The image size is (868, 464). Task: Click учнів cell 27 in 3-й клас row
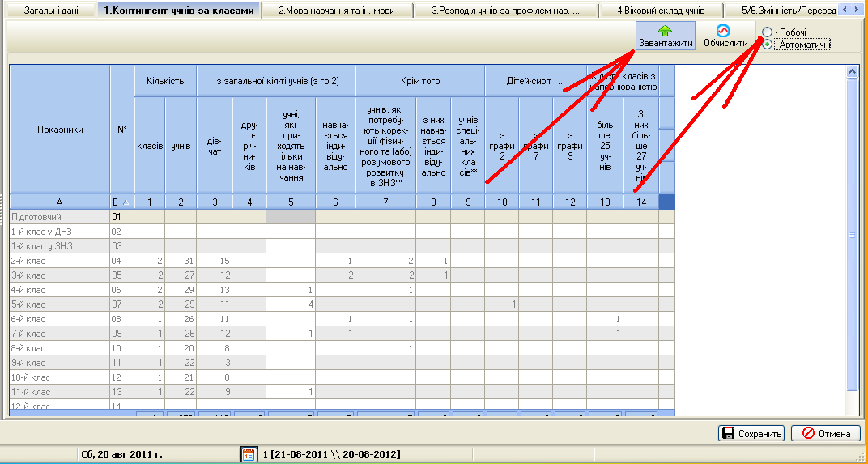[x=181, y=275]
